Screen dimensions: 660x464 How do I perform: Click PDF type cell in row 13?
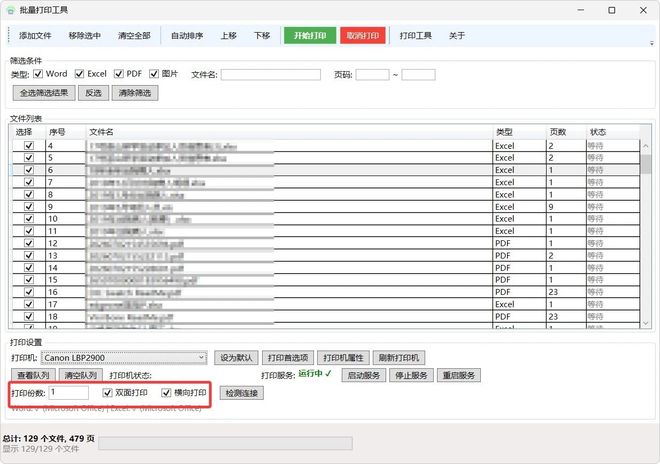(x=503, y=256)
